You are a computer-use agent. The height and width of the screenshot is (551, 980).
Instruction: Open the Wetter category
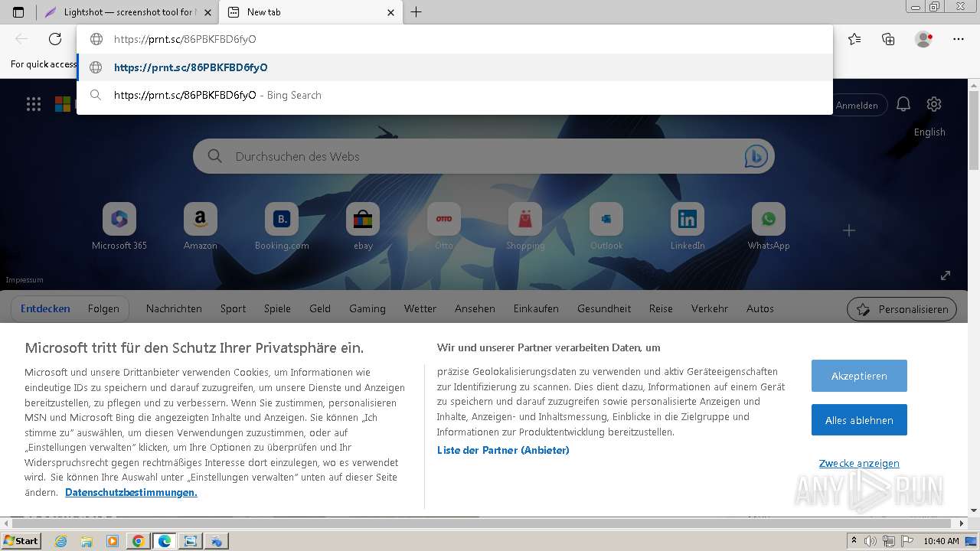pyautogui.click(x=420, y=308)
